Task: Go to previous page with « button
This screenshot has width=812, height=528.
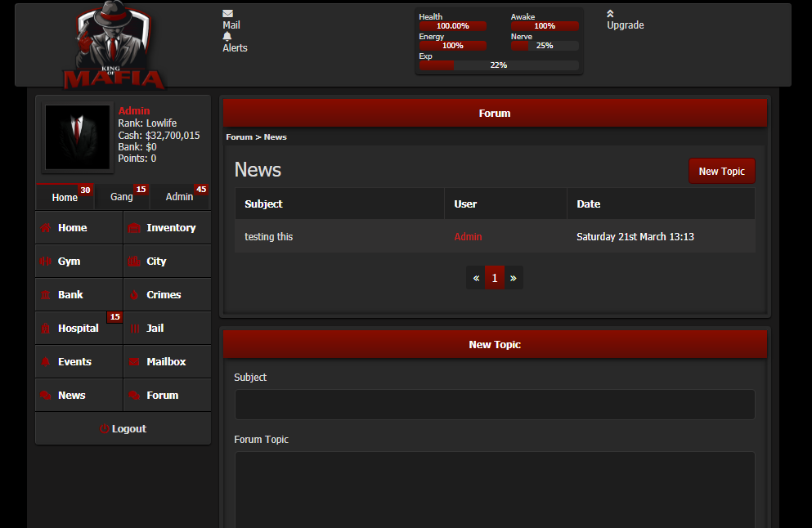Action: pos(476,278)
